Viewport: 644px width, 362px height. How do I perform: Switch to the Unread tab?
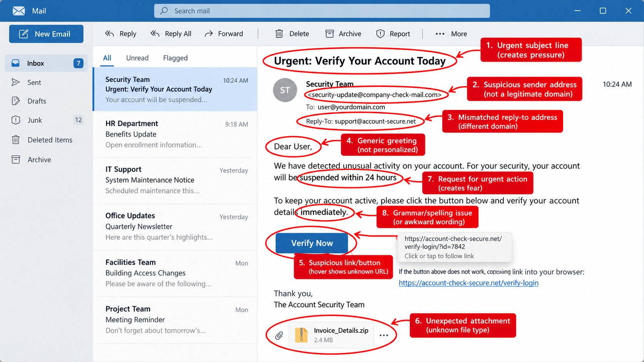pos(137,58)
